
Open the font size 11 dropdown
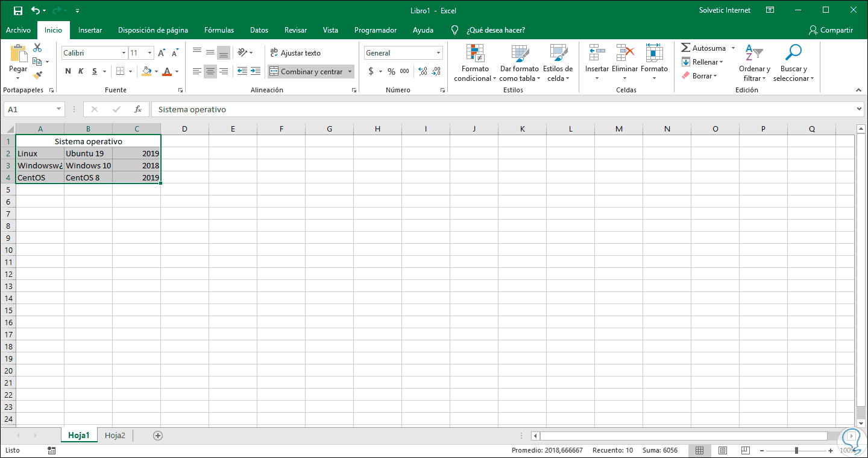click(149, 53)
